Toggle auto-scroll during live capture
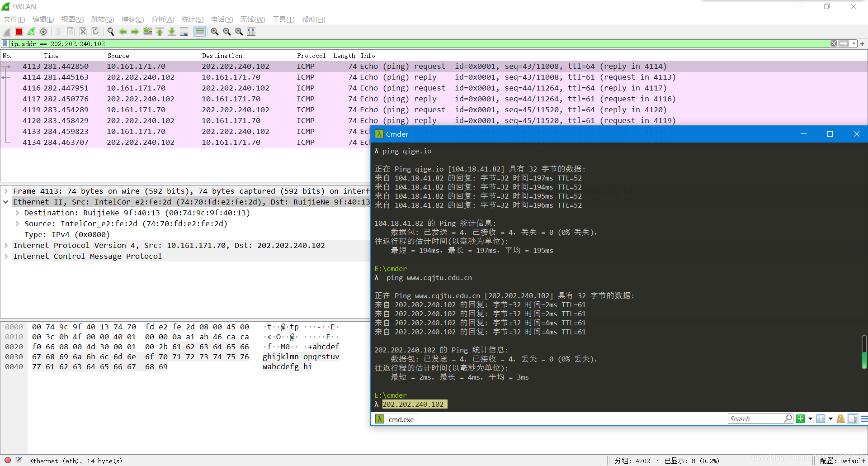Screen dimensions: 868x466 pyautogui.click(x=184, y=32)
